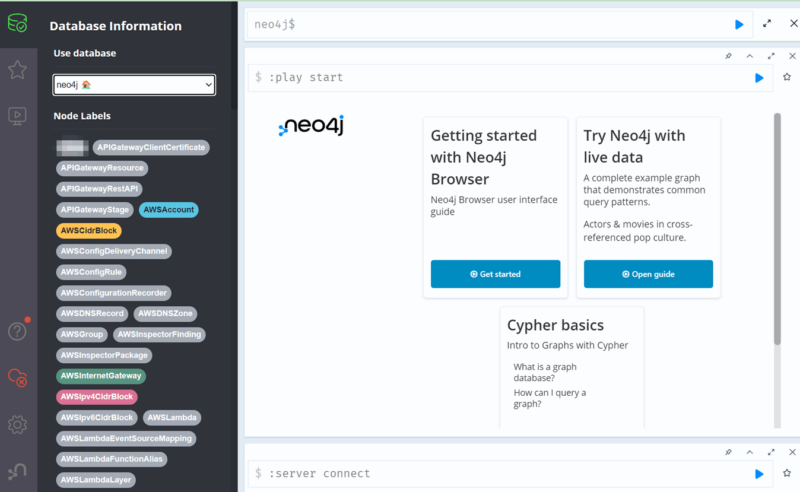Open the Guides play-screen sidebar icon
Image resolution: width=800 pixels, height=492 pixels.
pos(17,116)
